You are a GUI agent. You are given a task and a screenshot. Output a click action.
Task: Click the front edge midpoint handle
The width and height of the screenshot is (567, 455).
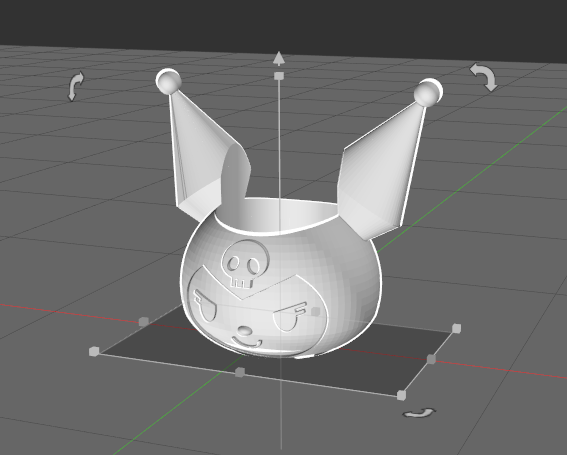click(x=240, y=372)
